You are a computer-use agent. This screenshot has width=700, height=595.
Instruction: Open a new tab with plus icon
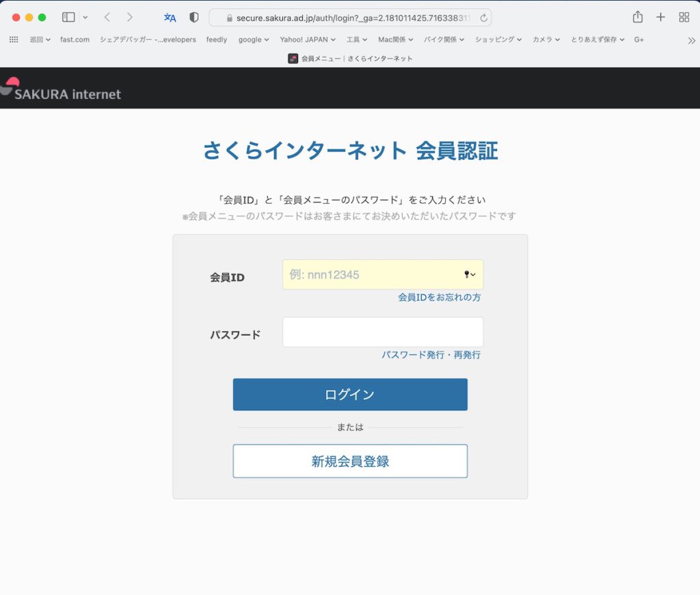click(660, 17)
